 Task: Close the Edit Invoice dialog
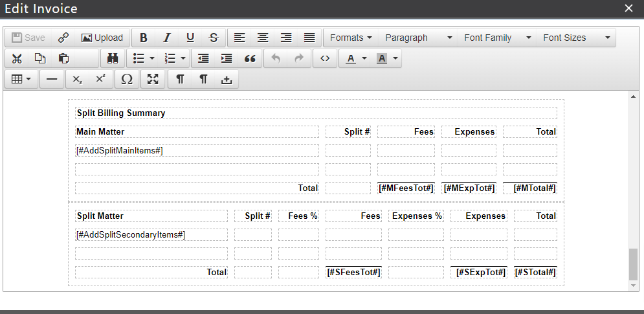[x=628, y=8]
